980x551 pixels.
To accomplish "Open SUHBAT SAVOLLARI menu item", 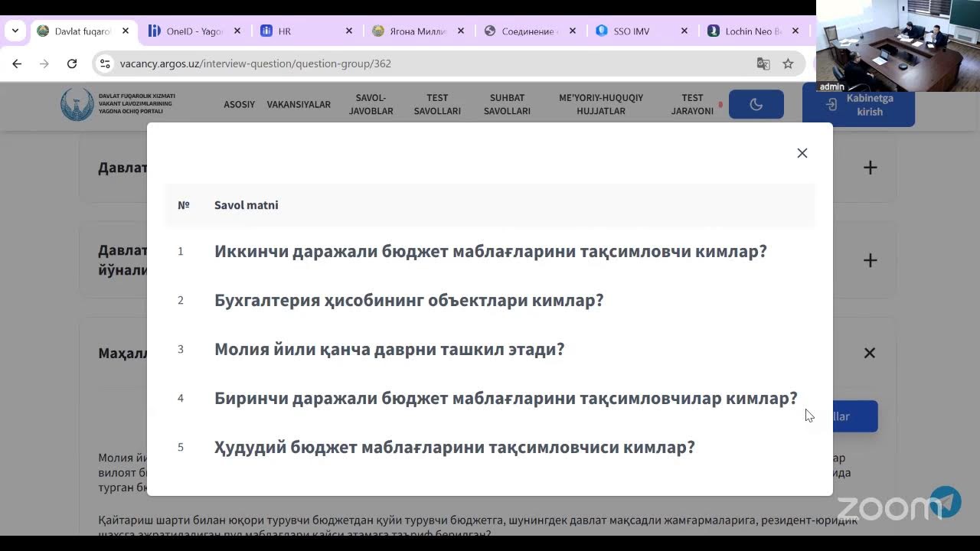I will 507,105.
